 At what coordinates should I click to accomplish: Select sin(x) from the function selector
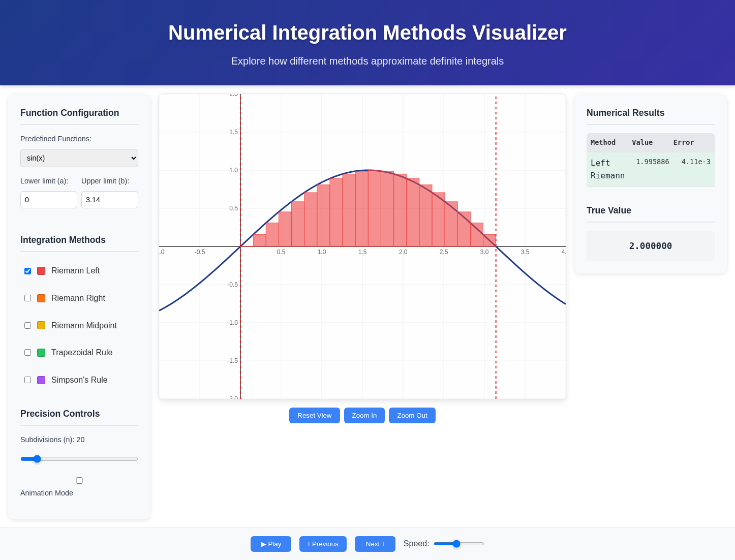click(79, 158)
